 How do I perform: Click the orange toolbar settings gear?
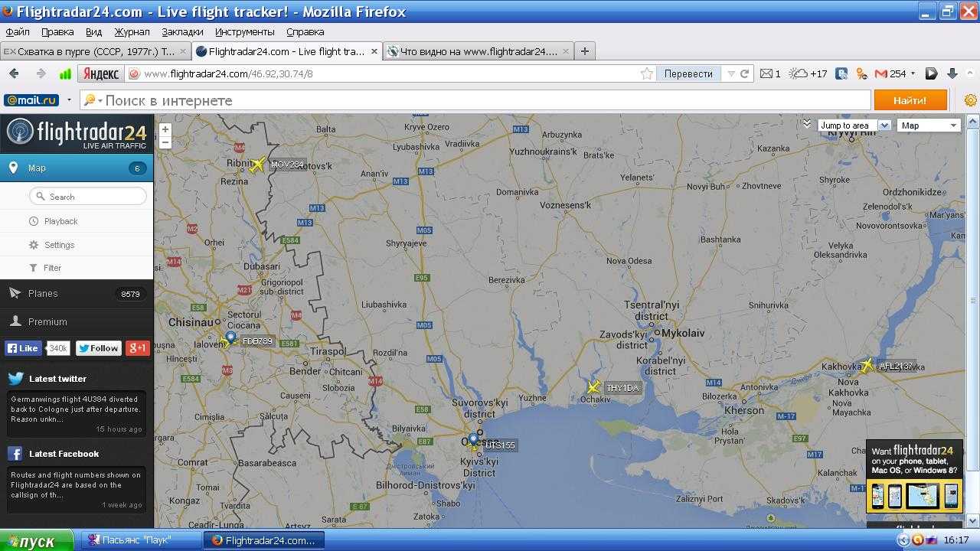click(x=971, y=100)
